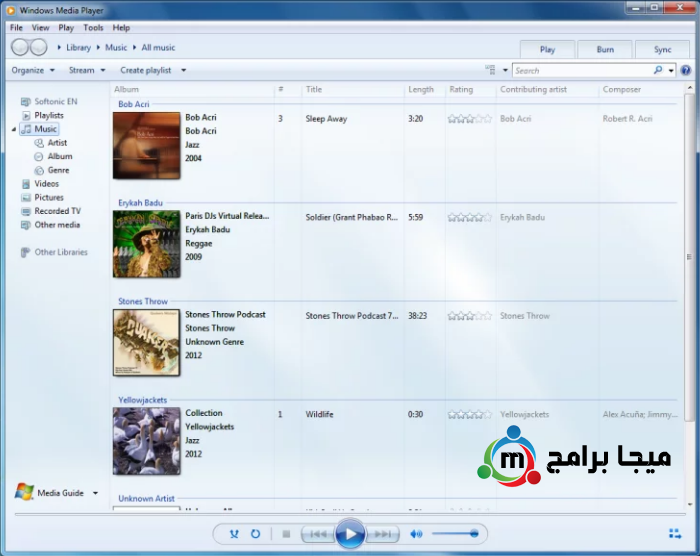Adjust the volume slider

[x=455, y=534]
